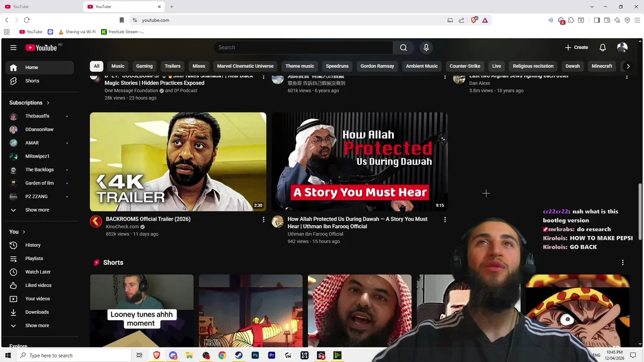Click the Create button
Screen dimensions: 644x362
pos(577,47)
